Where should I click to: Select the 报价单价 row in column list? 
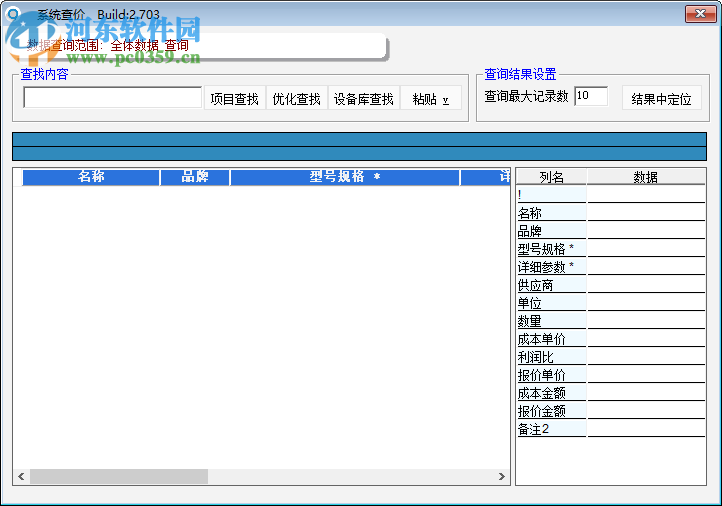coord(552,374)
